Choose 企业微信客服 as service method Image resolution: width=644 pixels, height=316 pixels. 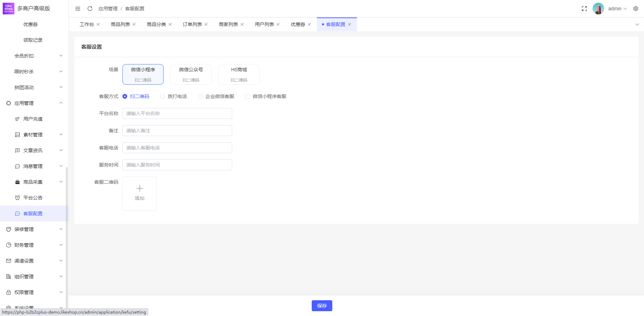pos(200,96)
